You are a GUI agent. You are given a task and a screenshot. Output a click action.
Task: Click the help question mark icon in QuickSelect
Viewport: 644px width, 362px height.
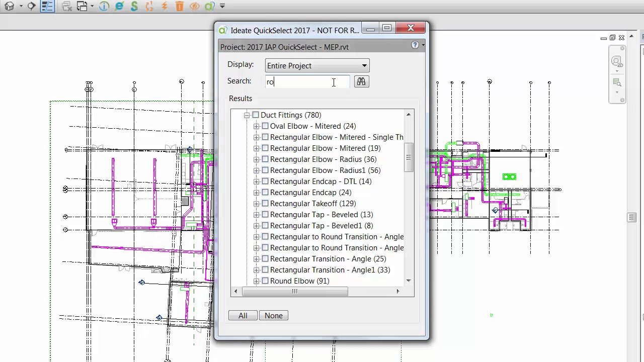pos(415,45)
